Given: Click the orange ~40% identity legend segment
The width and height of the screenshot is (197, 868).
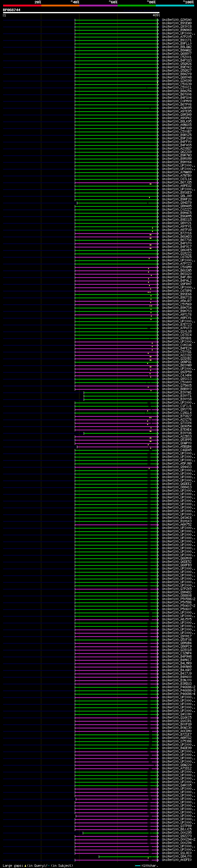Looking at the screenshot, I should point(60,6).
